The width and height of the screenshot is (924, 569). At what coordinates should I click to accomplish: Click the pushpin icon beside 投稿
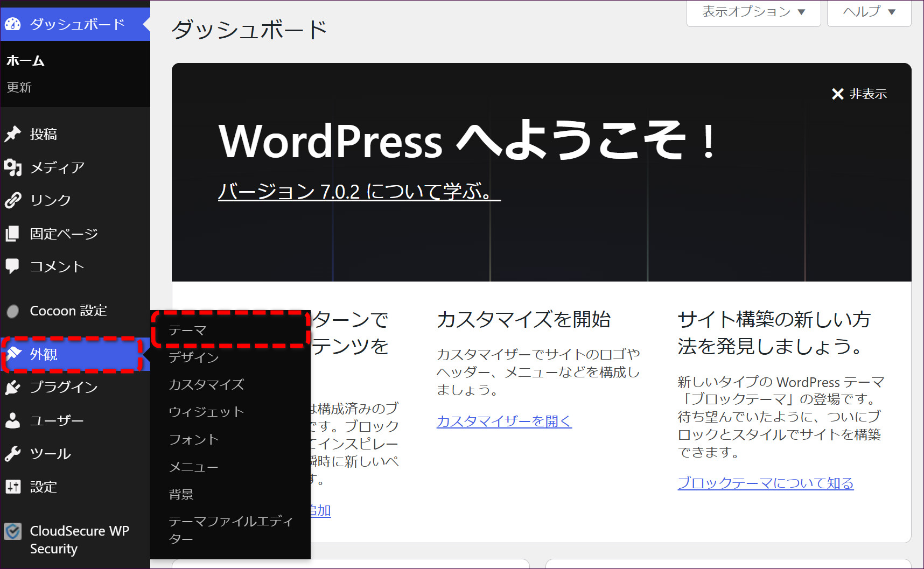tap(12, 134)
